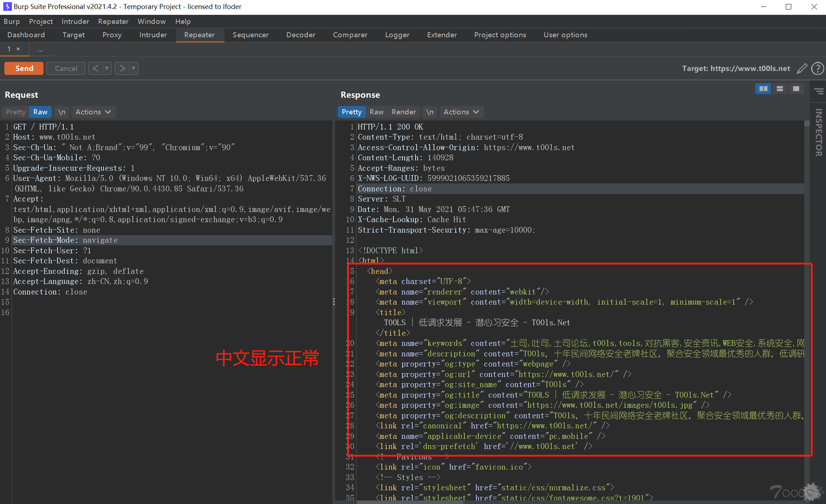Image resolution: width=826 pixels, height=504 pixels.
Task: Switch response view to Raw
Action: coord(376,112)
